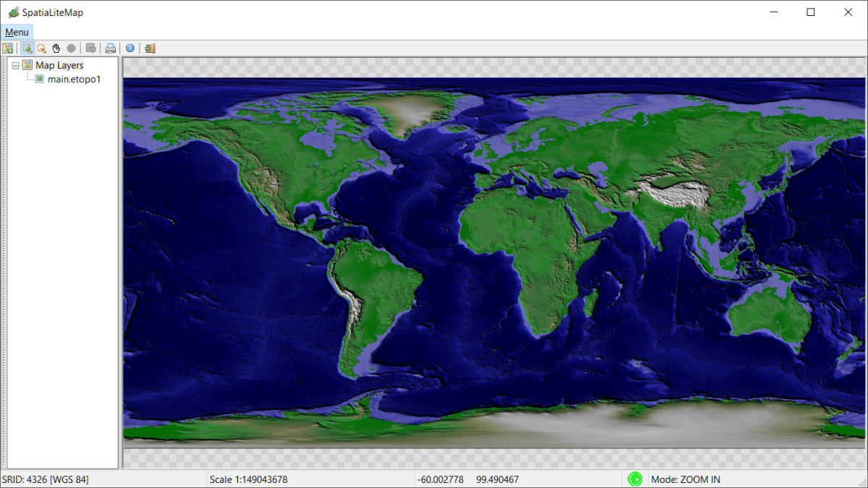Toggle the Map Layers node icon
The width and height of the screenshot is (868, 488).
pyautogui.click(x=25, y=64)
